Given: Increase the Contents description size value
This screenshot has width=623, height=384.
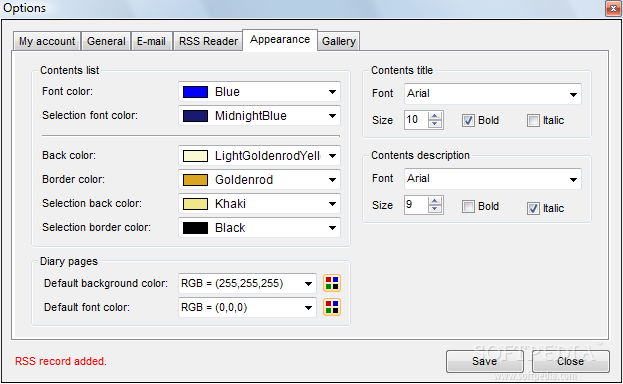Looking at the screenshot, I should (435, 201).
